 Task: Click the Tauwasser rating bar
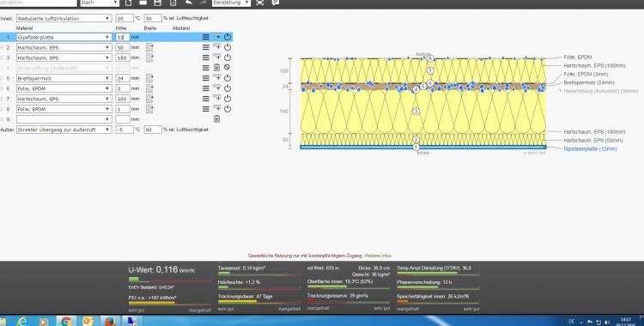(x=258, y=273)
